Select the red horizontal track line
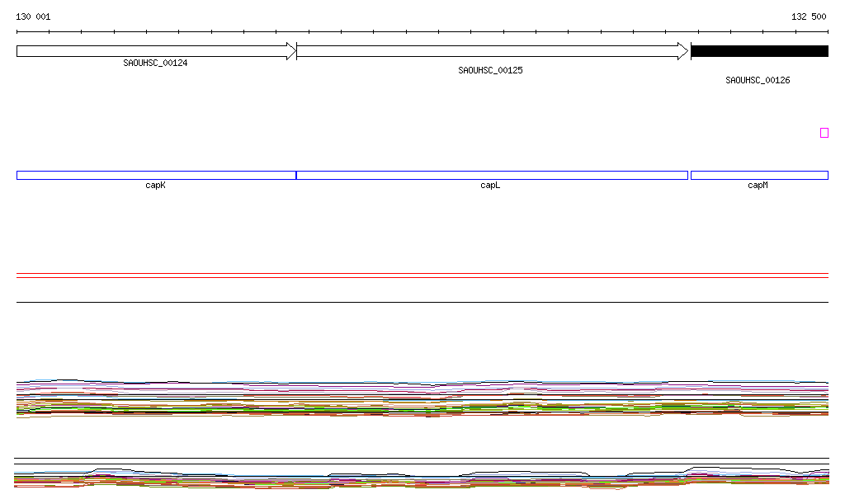This screenshot has height=504, width=845. coord(422,278)
